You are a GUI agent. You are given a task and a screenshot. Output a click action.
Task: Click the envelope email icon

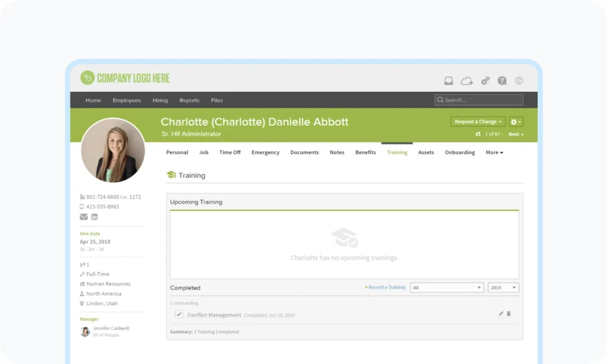84,217
